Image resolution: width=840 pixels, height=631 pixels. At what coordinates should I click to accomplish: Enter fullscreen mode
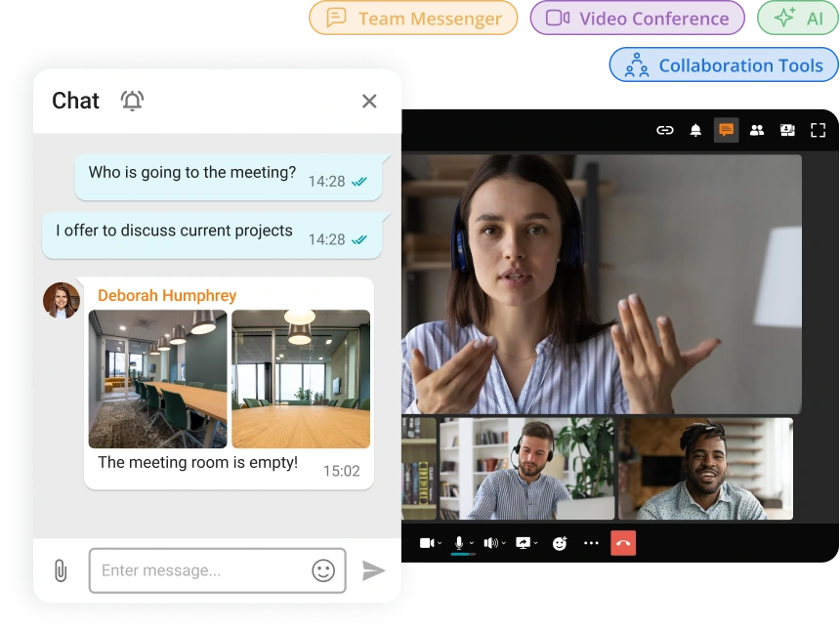point(818,130)
